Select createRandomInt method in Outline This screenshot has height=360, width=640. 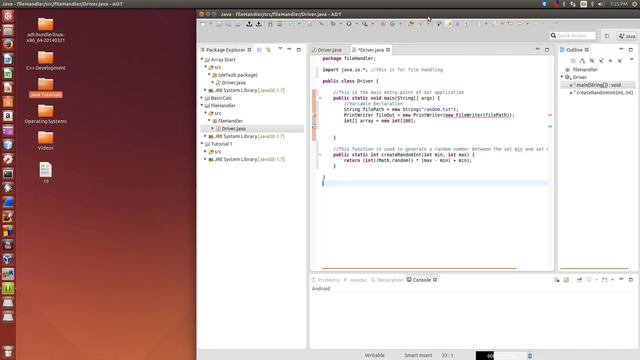pyautogui.click(x=604, y=93)
